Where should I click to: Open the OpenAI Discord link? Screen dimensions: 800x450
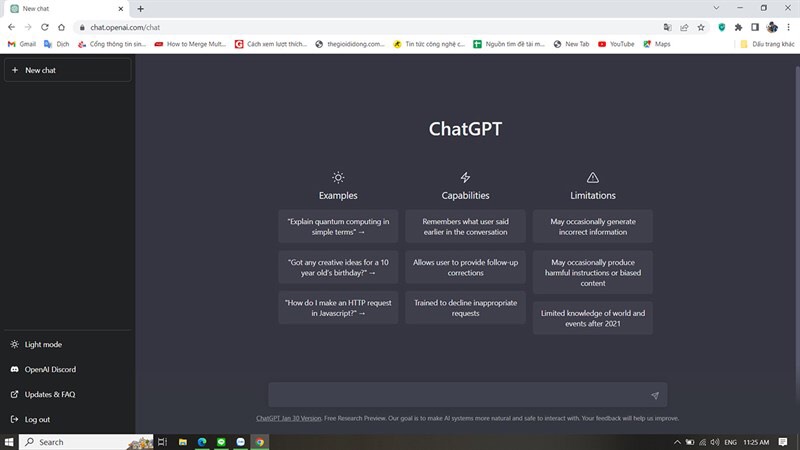[67, 369]
